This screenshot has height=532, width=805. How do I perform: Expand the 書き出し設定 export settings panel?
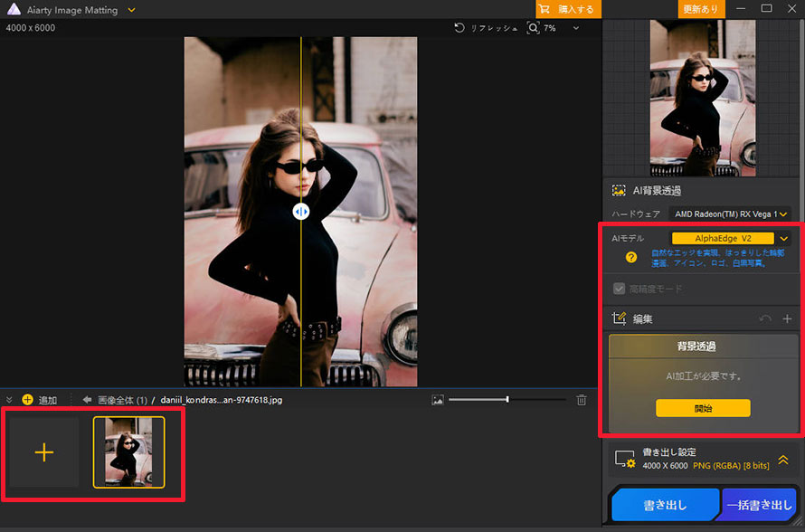point(783,460)
